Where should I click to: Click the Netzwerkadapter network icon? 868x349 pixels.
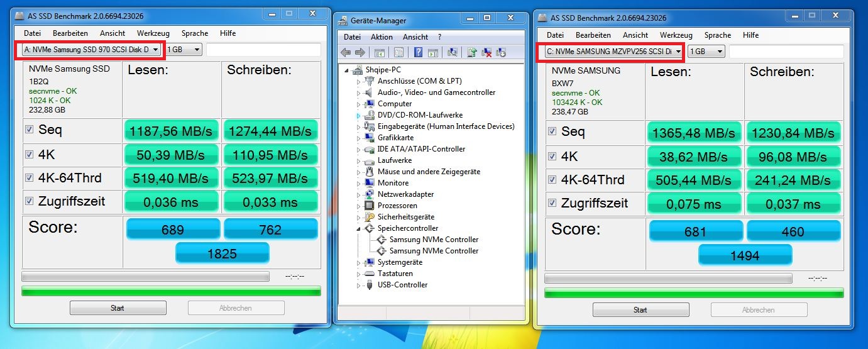tap(370, 194)
